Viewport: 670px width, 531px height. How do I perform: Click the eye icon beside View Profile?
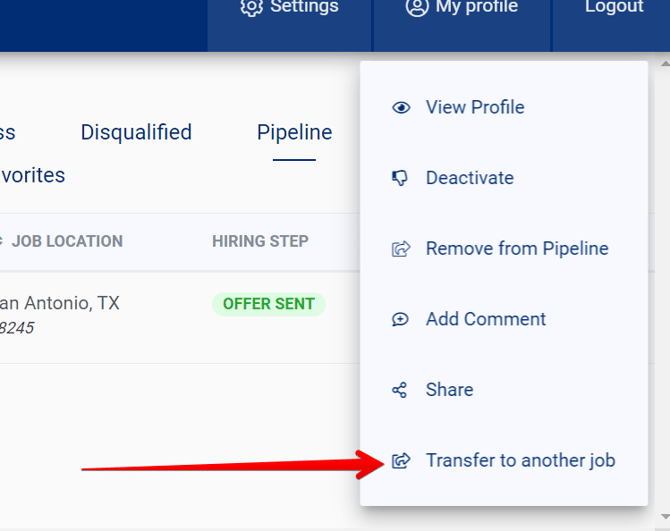401,108
